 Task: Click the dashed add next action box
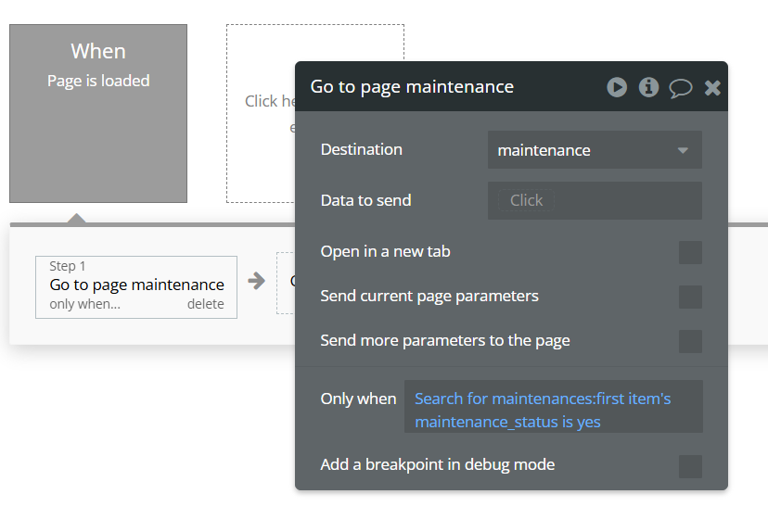pos(286,282)
